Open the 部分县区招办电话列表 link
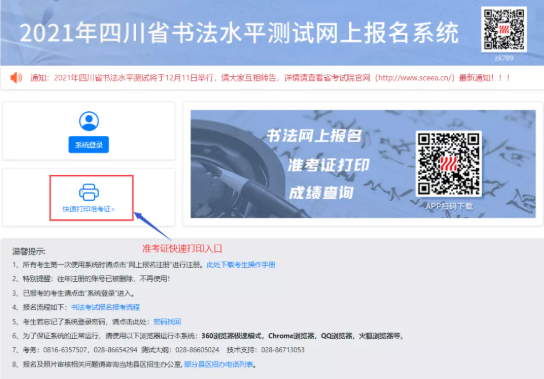Image resolution: width=544 pixels, height=379 pixels. click(x=219, y=364)
